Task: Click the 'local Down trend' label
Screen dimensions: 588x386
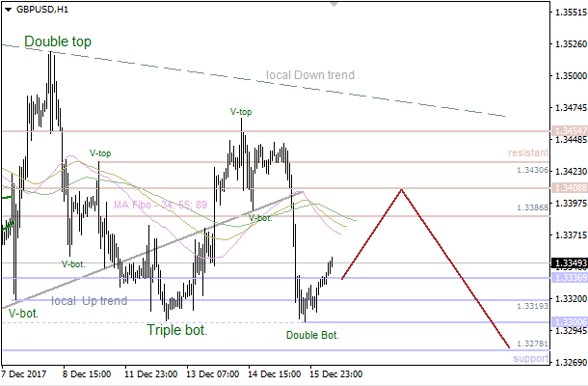Action: tap(310, 75)
